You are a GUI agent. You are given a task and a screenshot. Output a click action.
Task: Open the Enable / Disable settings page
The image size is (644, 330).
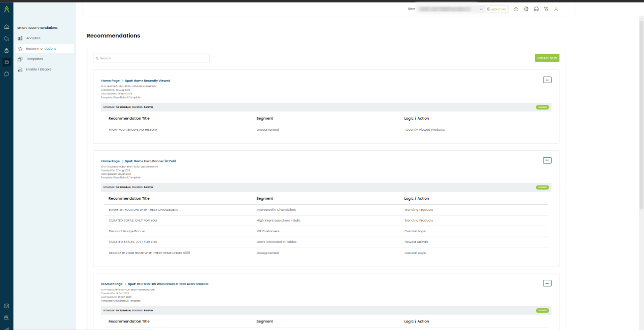point(38,70)
